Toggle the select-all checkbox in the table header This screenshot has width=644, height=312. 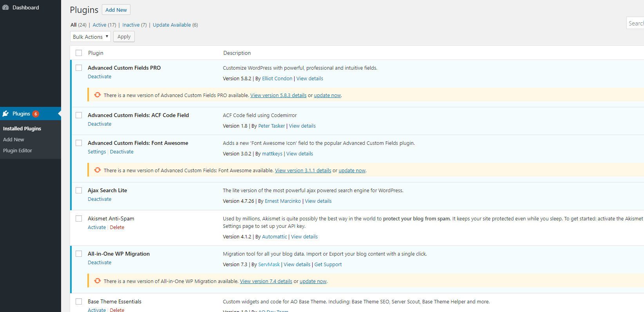[79, 53]
